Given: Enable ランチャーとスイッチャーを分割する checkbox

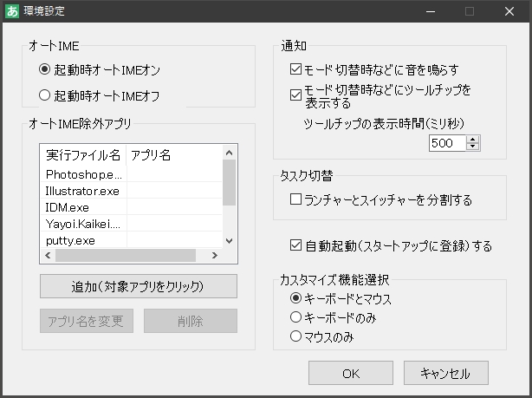Looking at the screenshot, I should pyautogui.click(x=295, y=200).
